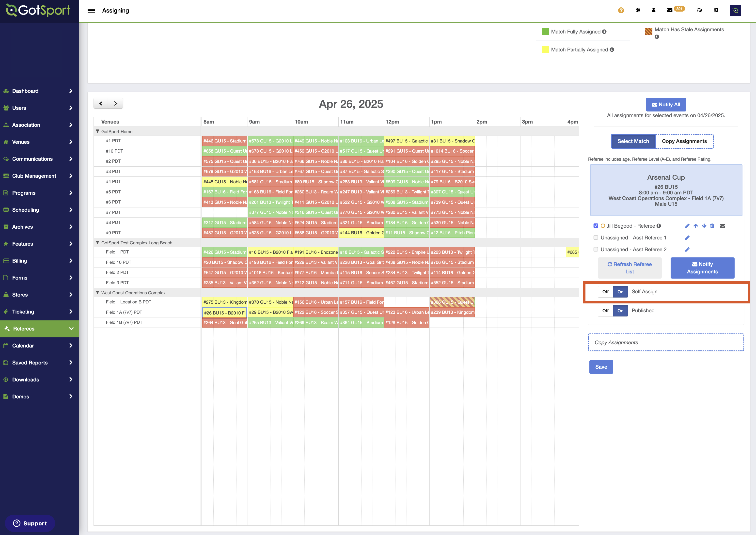Edit Asst Referee 1 pencil icon
The width and height of the screenshot is (756, 535).
[687, 237]
